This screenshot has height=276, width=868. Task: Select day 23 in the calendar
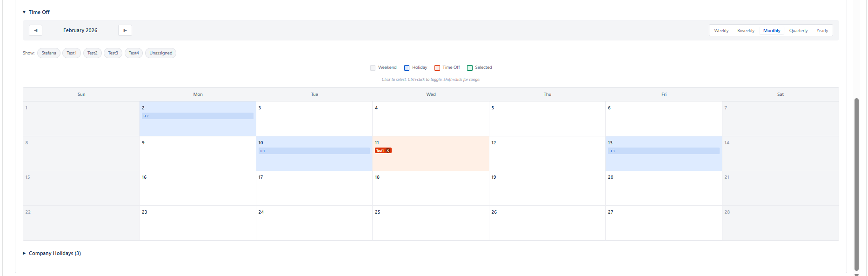[198, 223]
